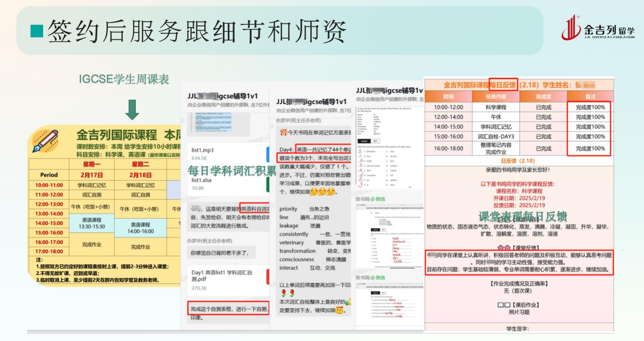Click the vocabulary word leakage
Screen dimensions: 644x341
coord(289,226)
